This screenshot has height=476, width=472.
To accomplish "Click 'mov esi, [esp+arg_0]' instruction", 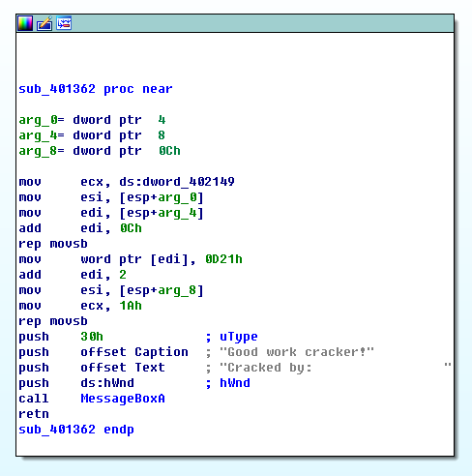I will 111,197.
